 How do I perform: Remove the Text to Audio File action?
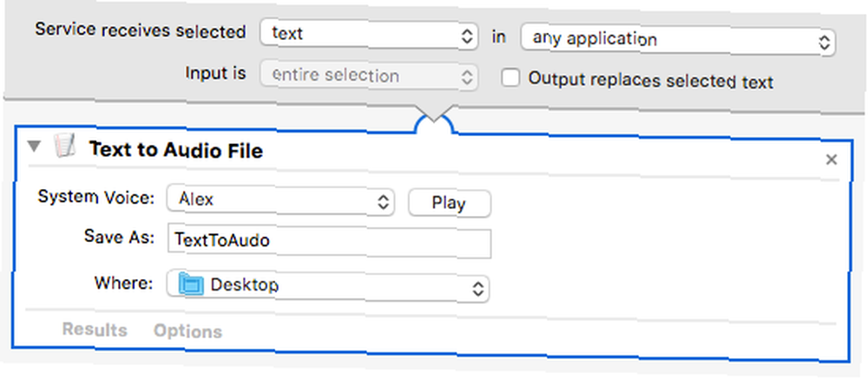pos(831,160)
